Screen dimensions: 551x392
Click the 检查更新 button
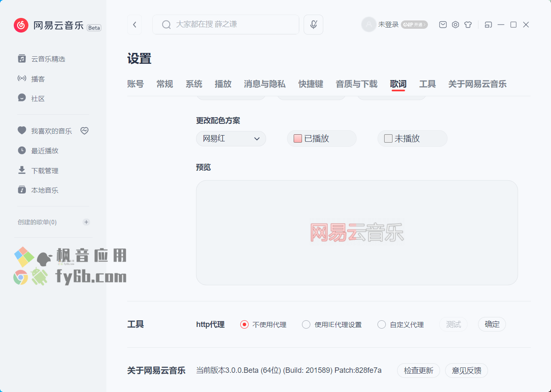coord(418,370)
